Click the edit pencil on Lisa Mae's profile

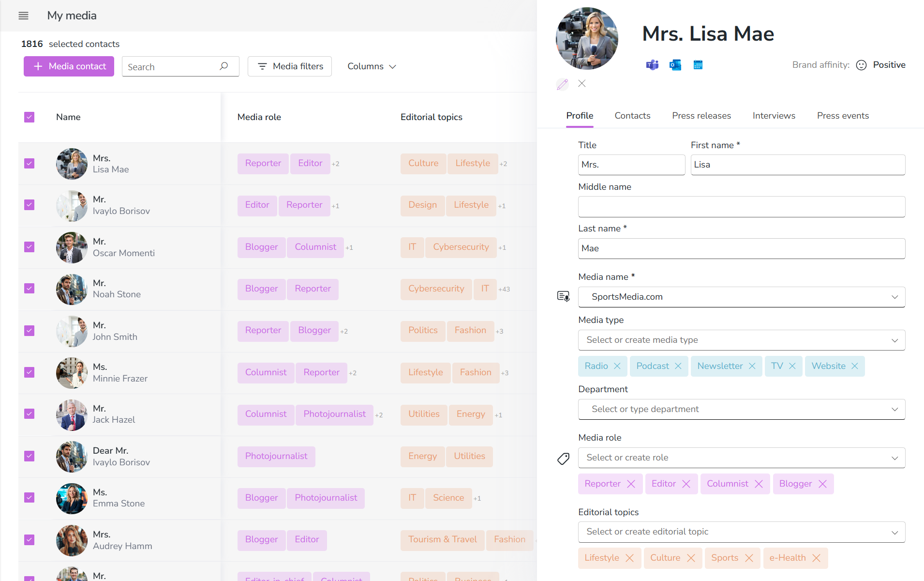click(562, 84)
